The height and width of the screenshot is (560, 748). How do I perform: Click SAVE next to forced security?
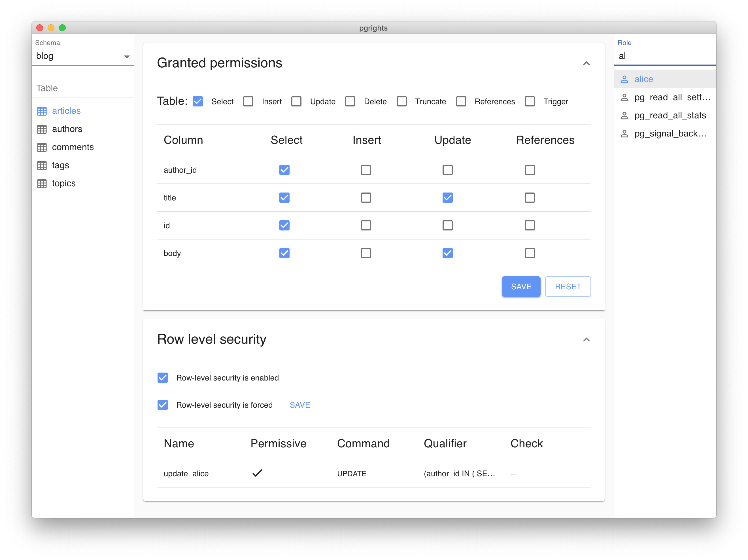coord(299,405)
